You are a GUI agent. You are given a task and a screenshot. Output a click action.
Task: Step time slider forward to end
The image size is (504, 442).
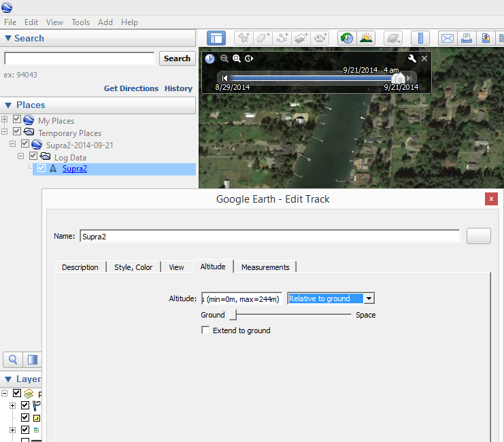click(x=409, y=78)
